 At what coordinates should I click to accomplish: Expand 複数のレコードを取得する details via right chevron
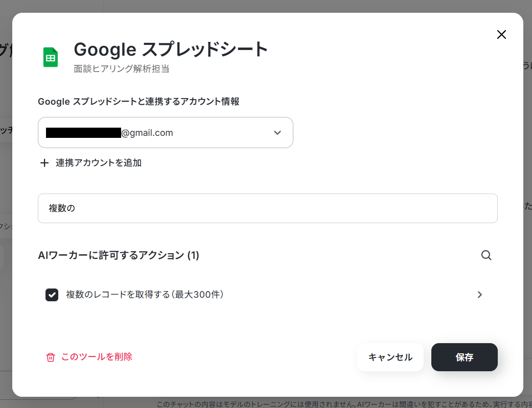click(479, 295)
